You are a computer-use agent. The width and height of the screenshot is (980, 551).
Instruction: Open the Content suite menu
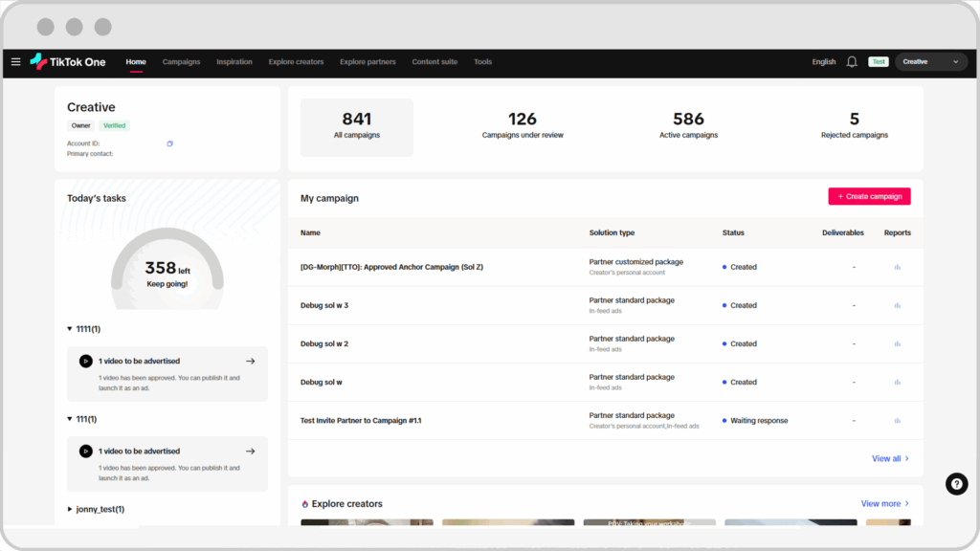(x=434, y=62)
